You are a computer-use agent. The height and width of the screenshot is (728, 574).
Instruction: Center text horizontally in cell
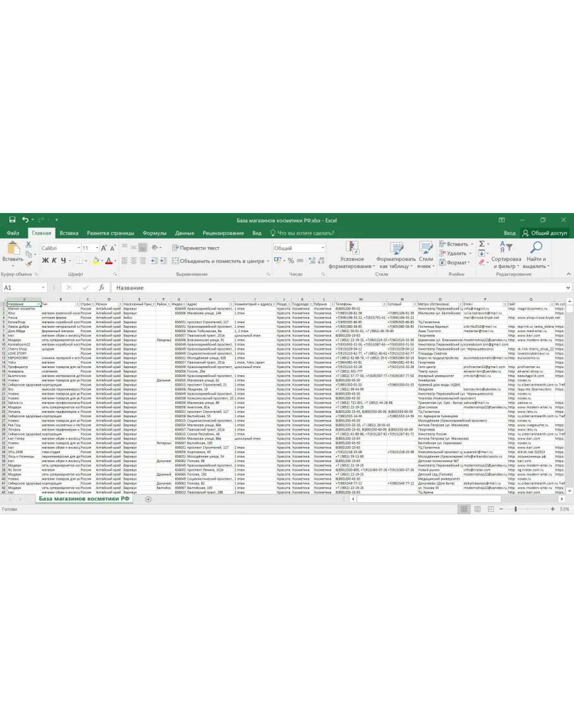click(133, 261)
